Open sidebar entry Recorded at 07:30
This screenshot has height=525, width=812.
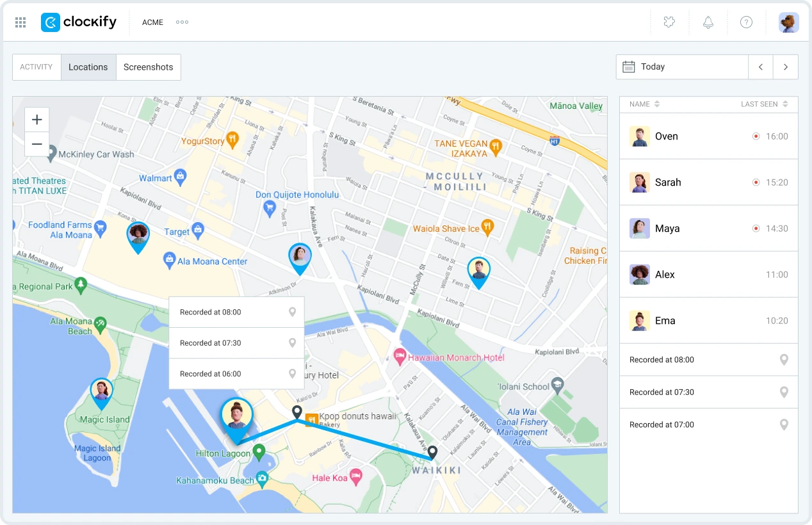click(x=709, y=392)
